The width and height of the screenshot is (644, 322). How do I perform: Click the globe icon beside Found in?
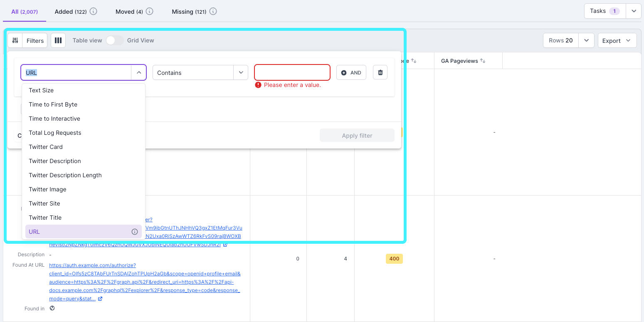pyautogui.click(x=52, y=308)
